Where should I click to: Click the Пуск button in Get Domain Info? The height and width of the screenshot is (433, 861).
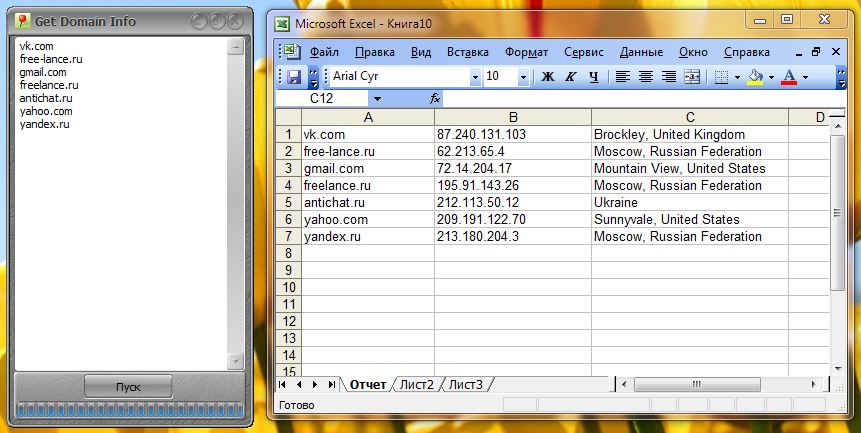coord(128,387)
